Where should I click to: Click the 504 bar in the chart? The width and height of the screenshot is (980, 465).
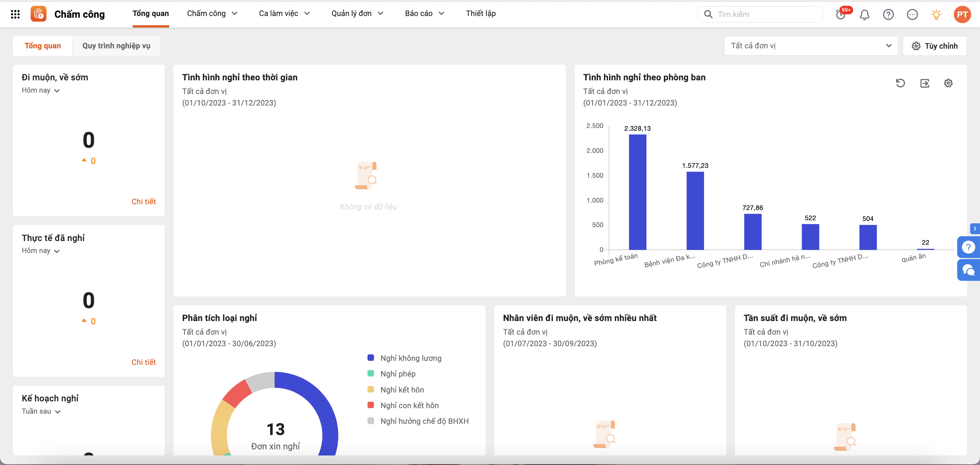[868, 238]
